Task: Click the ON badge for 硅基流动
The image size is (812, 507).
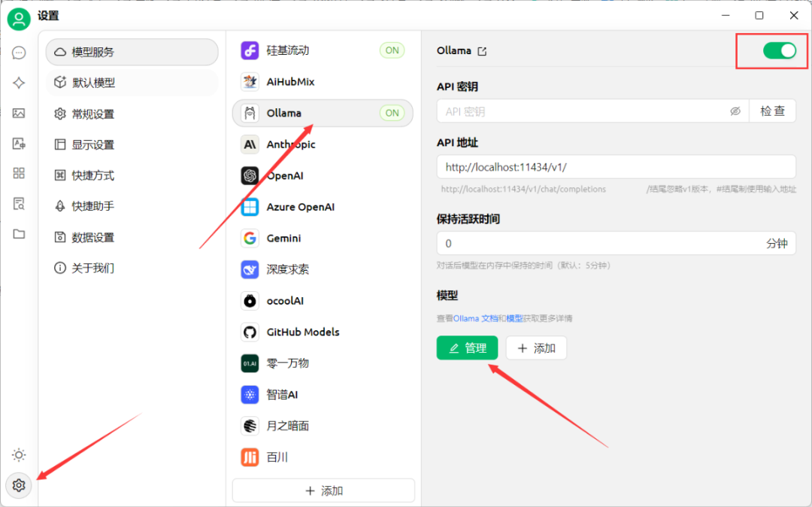Action: [392, 50]
